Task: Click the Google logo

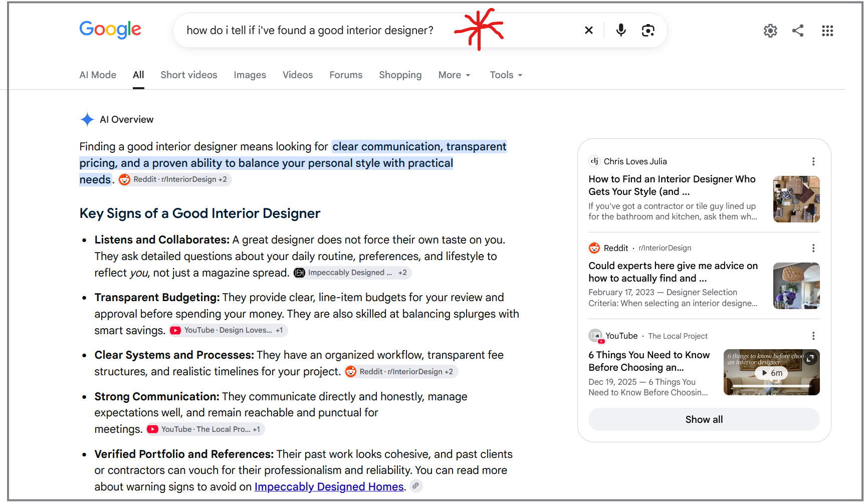Action: [x=110, y=30]
